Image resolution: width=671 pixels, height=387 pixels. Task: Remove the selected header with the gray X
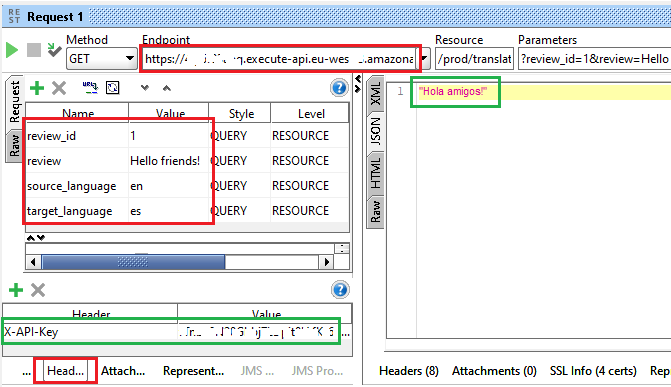38,290
